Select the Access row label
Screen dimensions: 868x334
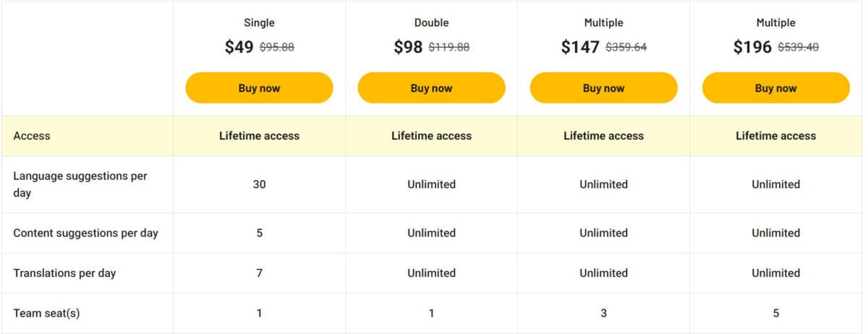click(x=32, y=136)
